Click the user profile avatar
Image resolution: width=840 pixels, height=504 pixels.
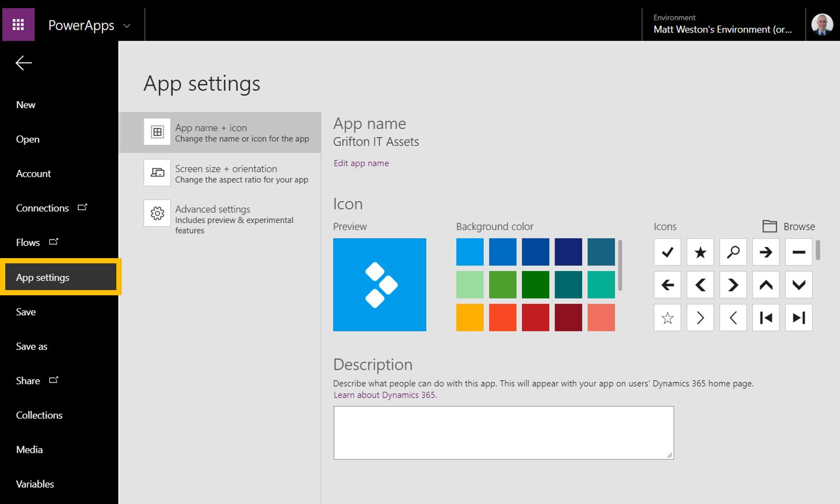click(x=822, y=24)
